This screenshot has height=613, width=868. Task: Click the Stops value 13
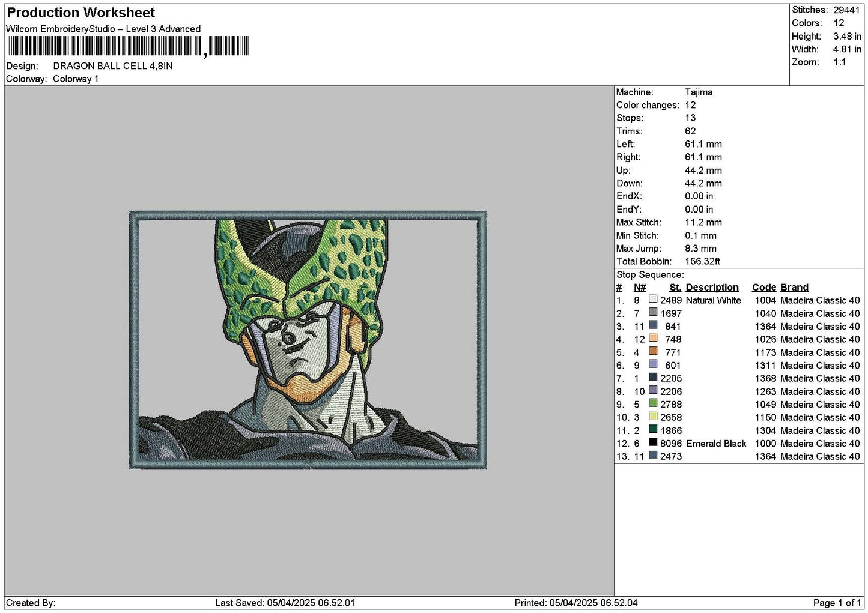[x=690, y=118]
